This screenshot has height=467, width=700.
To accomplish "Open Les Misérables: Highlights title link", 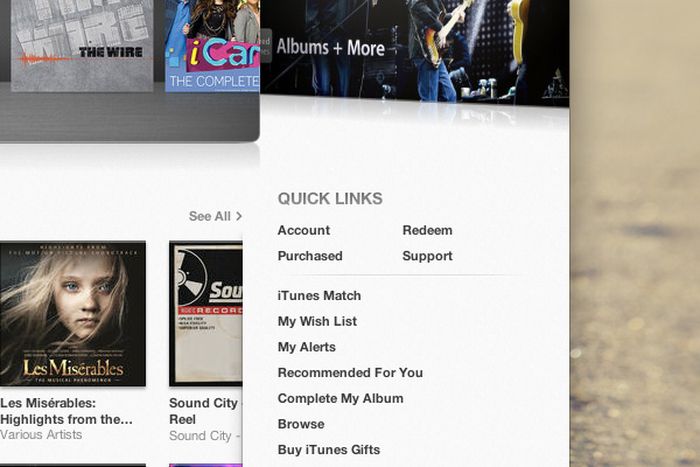I will (x=66, y=411).
